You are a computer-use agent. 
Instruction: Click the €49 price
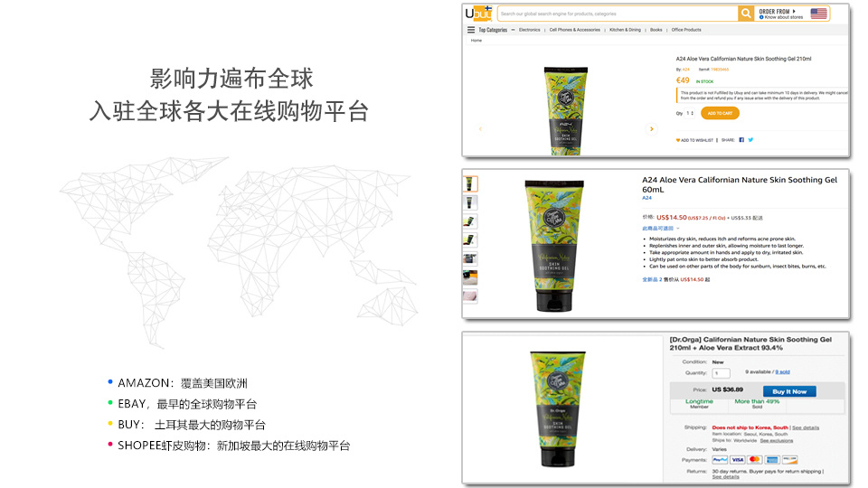(683, 80)
